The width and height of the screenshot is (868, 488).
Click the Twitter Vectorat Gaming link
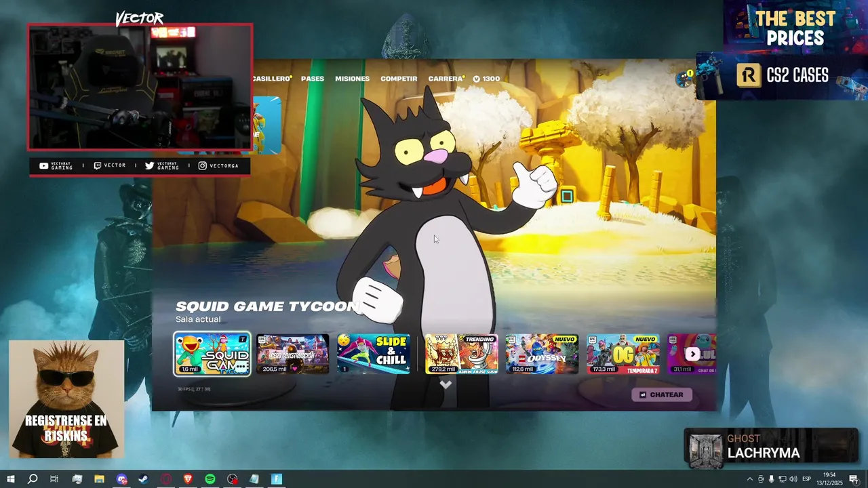tap(162, 165)
